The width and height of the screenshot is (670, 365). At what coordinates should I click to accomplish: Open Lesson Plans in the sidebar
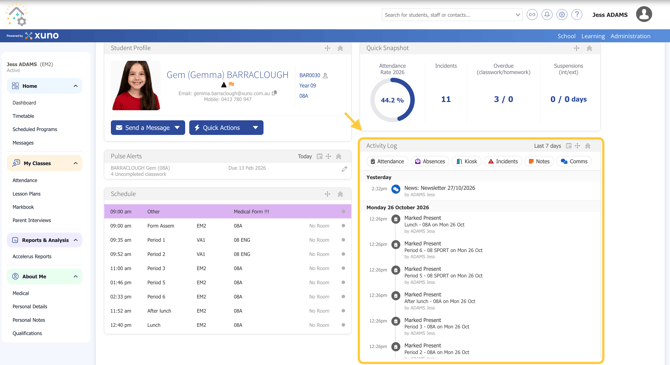(x=26, y=194)
